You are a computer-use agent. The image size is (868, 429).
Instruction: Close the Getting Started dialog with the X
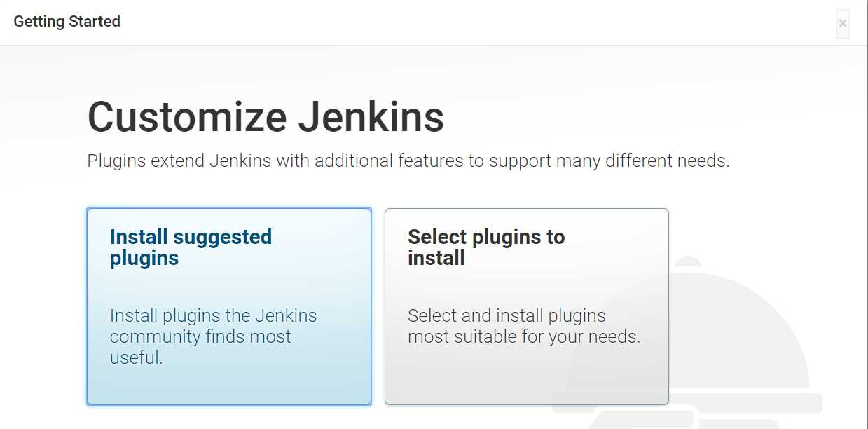pyautogui.click(x=843, y=23)
